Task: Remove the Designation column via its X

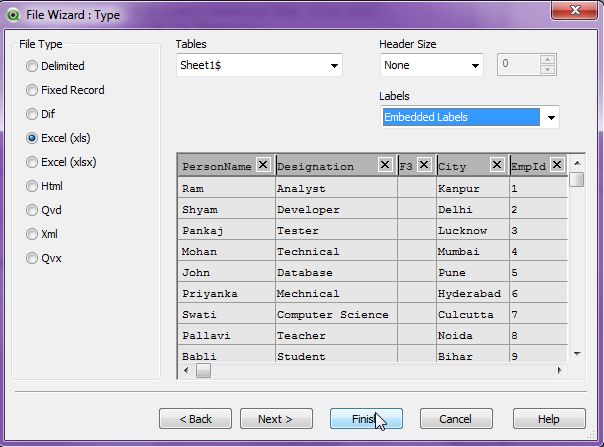Action: pos(385,165)
